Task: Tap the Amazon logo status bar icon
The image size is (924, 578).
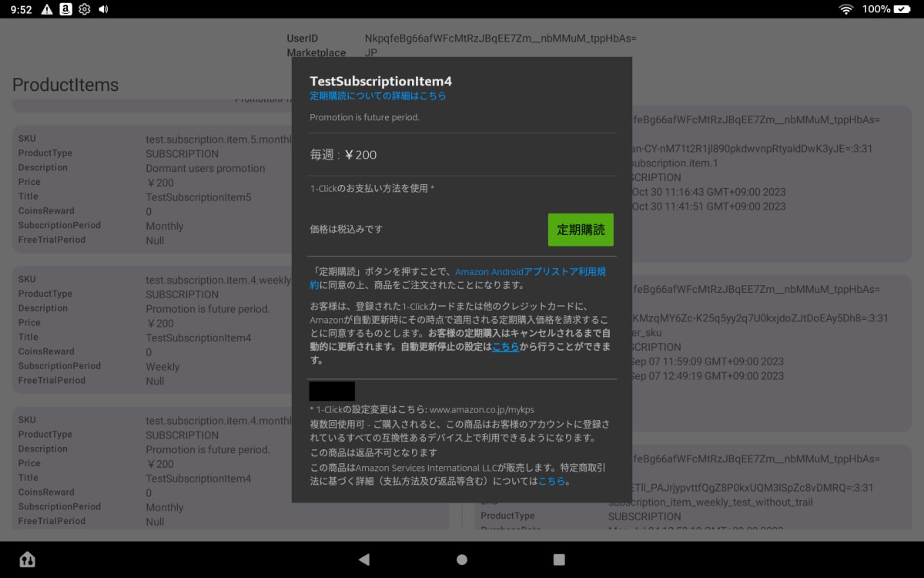Action: pyautogui.click(x=65, y=9)
